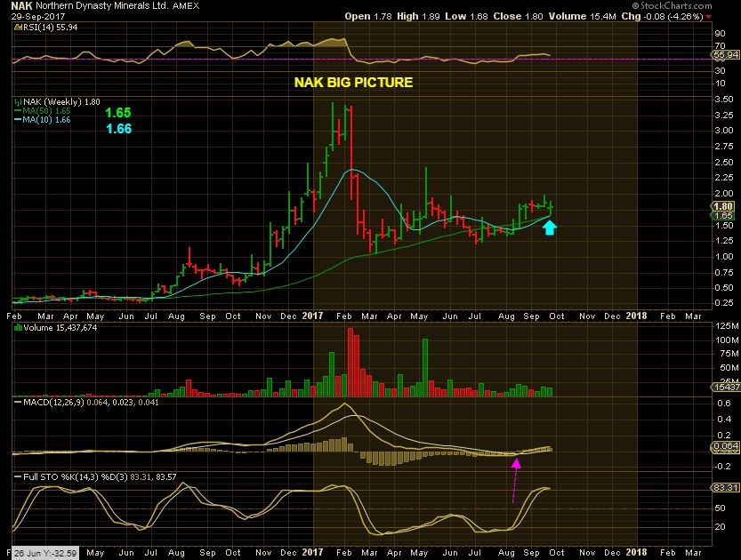Screen dimensions: 741x560
Task: Click the candlestick icon beside NAK (Weekly)
Action: click(18, 102)
